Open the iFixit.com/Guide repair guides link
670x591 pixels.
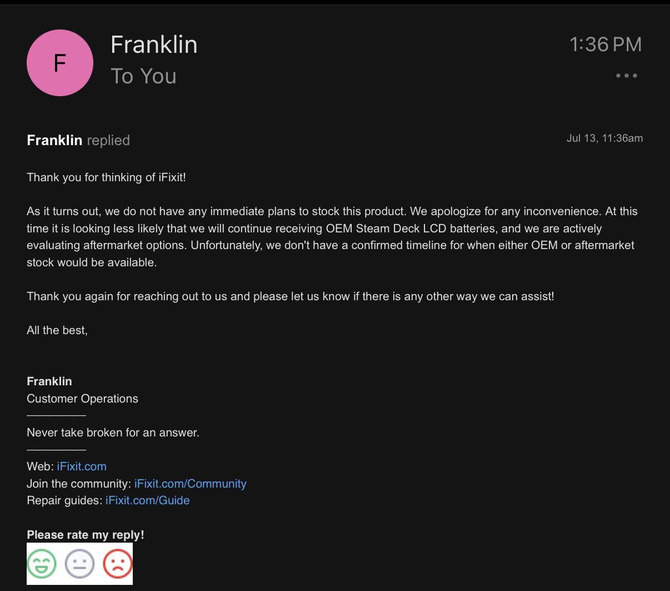coord(147,500)
